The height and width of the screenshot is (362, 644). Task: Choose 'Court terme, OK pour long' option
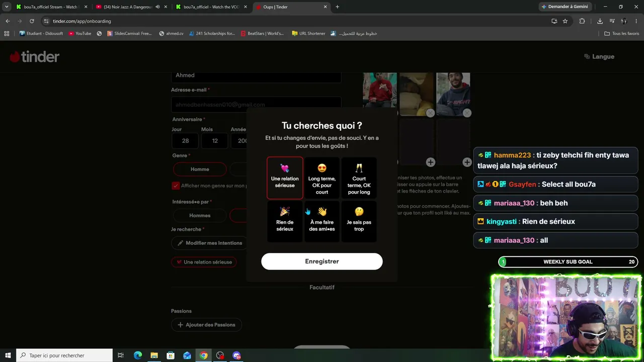[359, 178]
